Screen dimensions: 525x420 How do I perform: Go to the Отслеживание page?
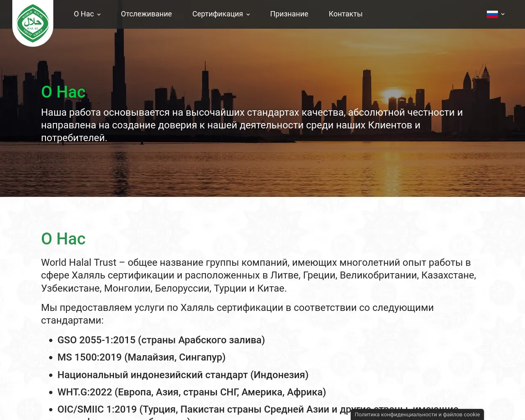pyautogui.click(x=146, y=14)
